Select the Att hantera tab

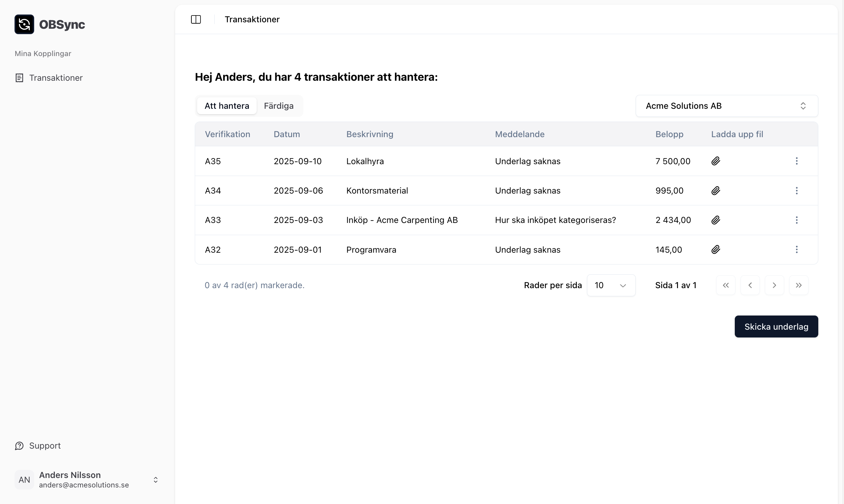[x=226, y=106]
